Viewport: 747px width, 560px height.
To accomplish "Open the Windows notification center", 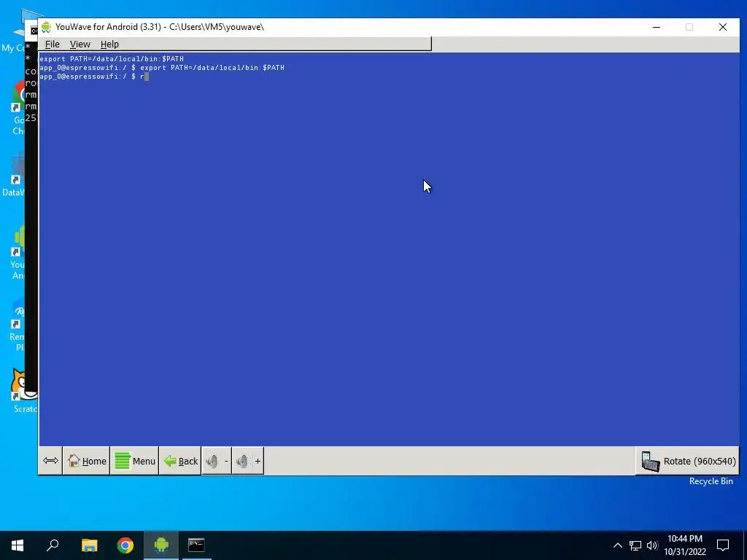I will pos(723,545).
